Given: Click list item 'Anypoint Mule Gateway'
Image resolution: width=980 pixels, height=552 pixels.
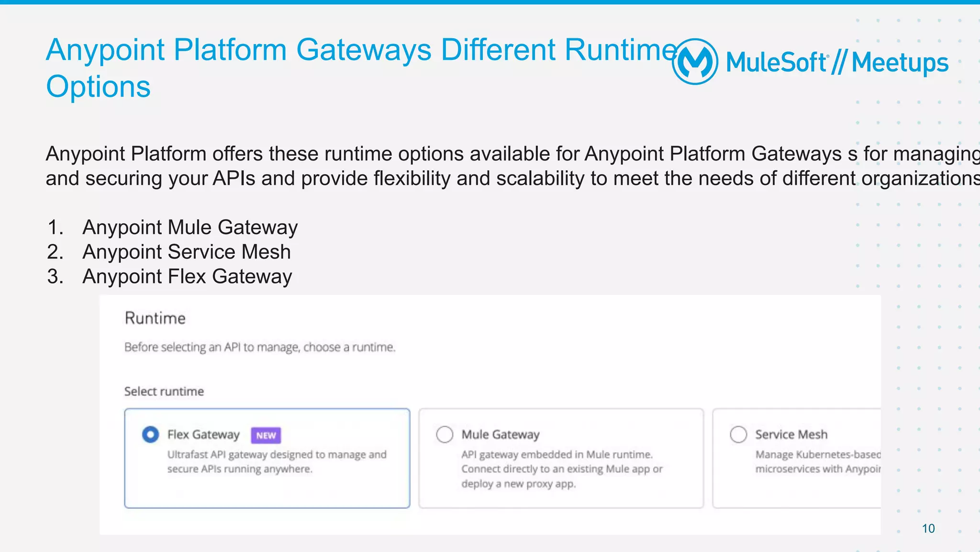Looking at the screenshot, I should coord(190,227).
